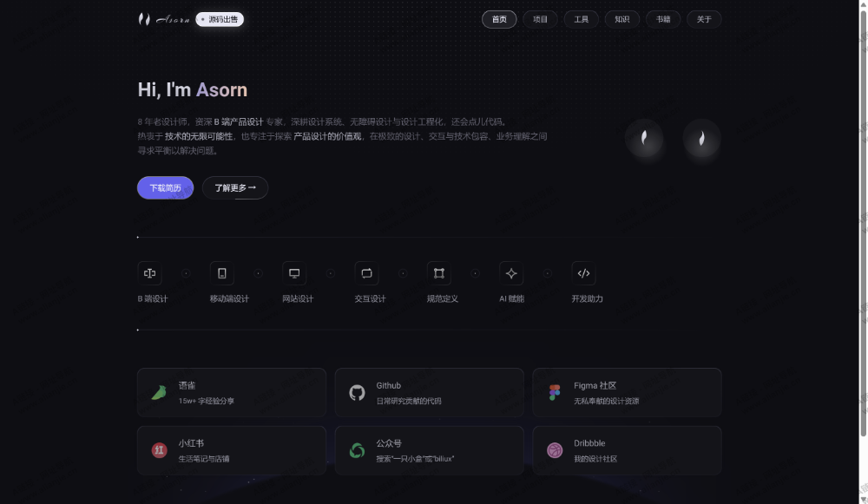This screenshot has width=868, height=504.
Task: Click the 了解更多 button
Action: coord(235,188)
